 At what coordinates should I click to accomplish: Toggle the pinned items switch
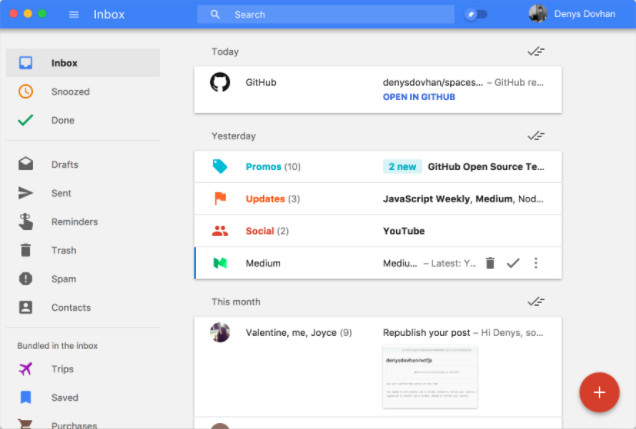pos(476,15)
